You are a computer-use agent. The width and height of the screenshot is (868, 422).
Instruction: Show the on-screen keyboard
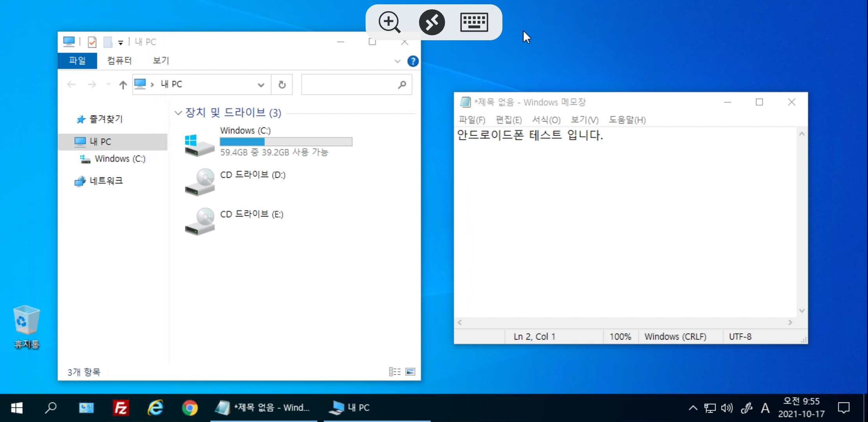point(474,22)
